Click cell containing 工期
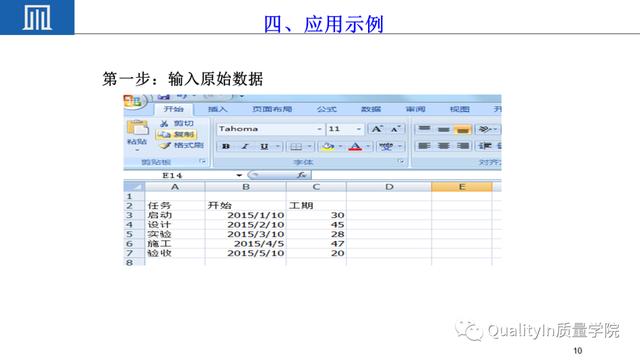Viewport: 640px width, 360px height. tap(316, 205)
